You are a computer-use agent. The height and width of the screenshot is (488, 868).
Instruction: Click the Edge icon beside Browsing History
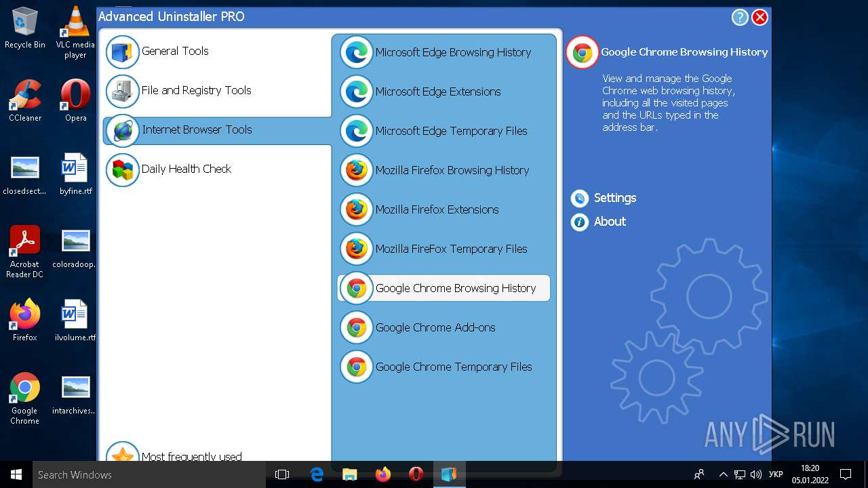point(356,52)
